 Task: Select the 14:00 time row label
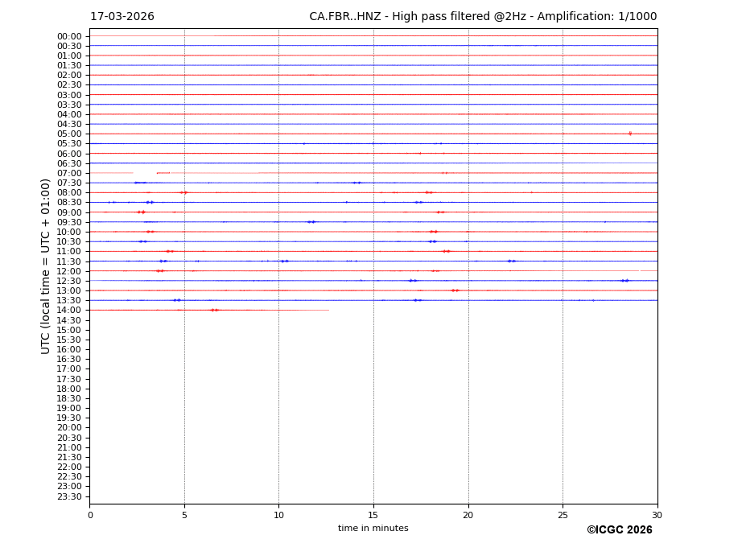pyautogui.click(x=69, y=311)
